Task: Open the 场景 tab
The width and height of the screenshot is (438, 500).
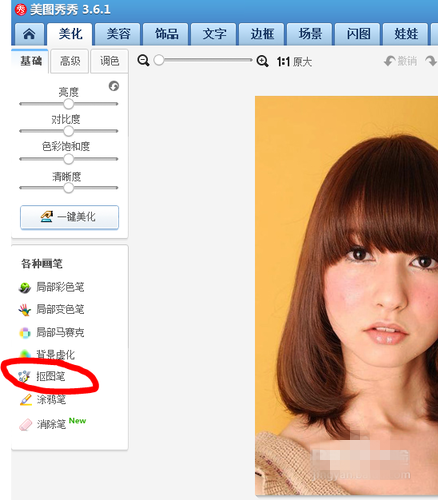Action: tap(310, 34)
